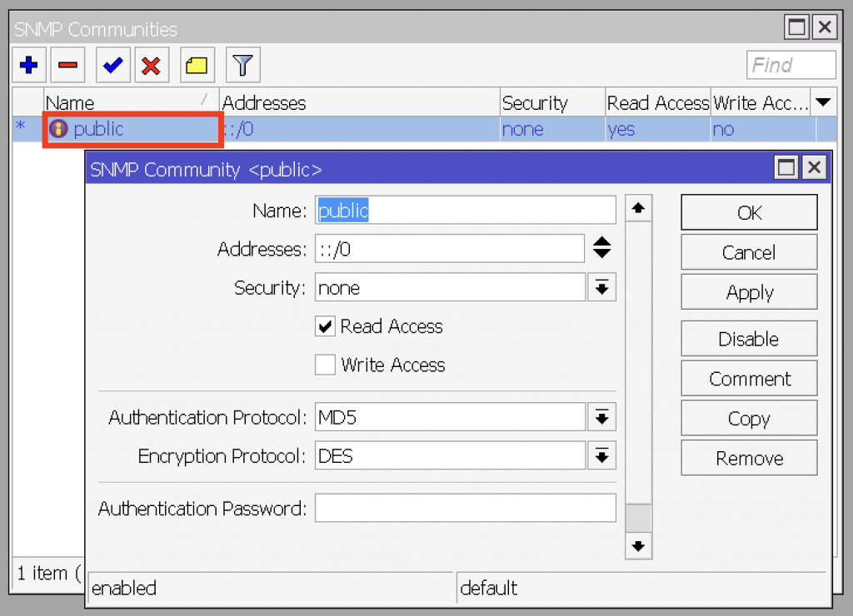This screenshot has height=616, width=853.
Task: Open the Filter funnel icon
Action: (x=242, y=66)
